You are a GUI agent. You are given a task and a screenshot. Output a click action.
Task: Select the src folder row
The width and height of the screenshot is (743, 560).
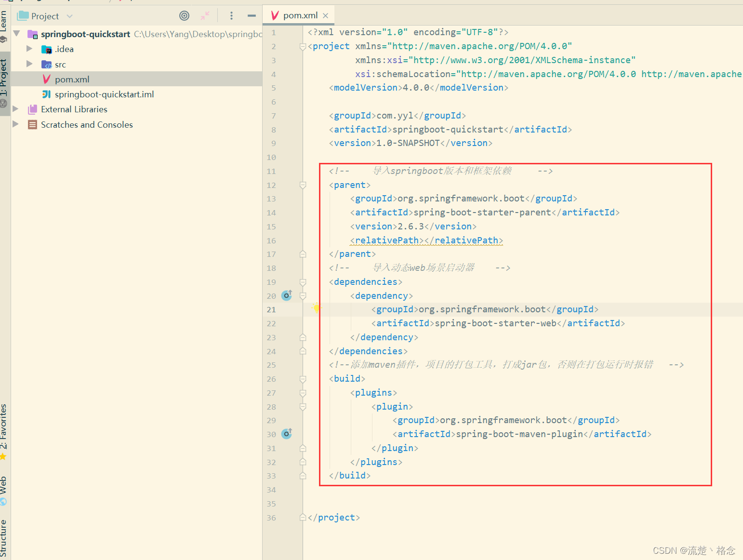[136, 64]
